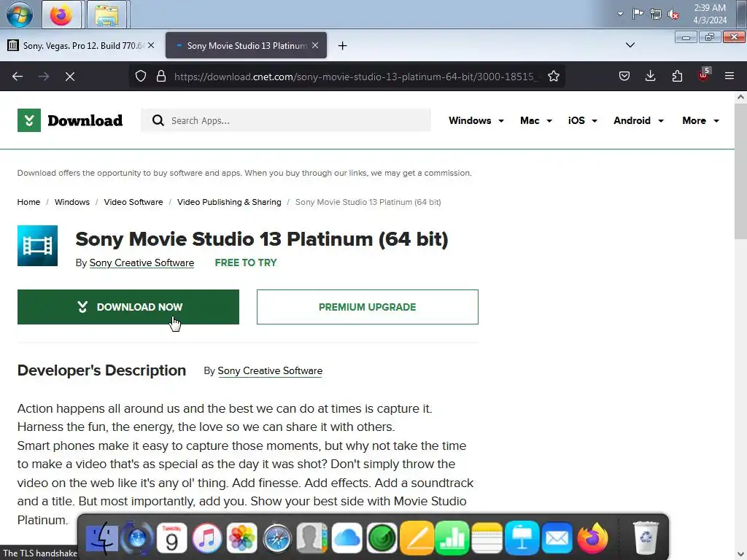Open the Firefox application menu
Image resolution: width=747 pixels, height=560 pixels.
tap(729, 76)
